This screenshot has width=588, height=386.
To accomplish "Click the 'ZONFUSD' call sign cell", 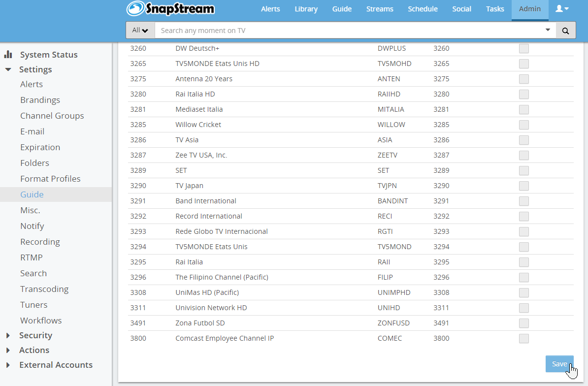I will [393, 323].
